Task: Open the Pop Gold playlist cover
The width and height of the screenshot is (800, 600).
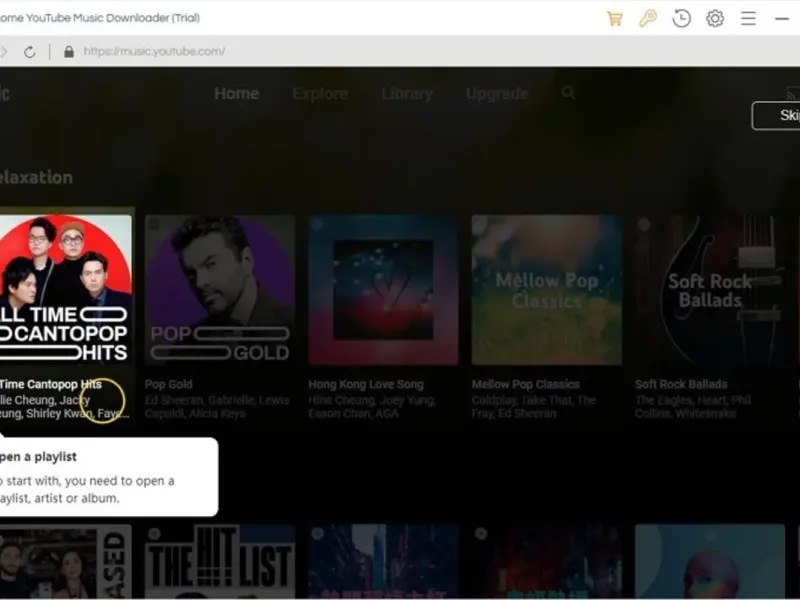Action: (220, 290)
